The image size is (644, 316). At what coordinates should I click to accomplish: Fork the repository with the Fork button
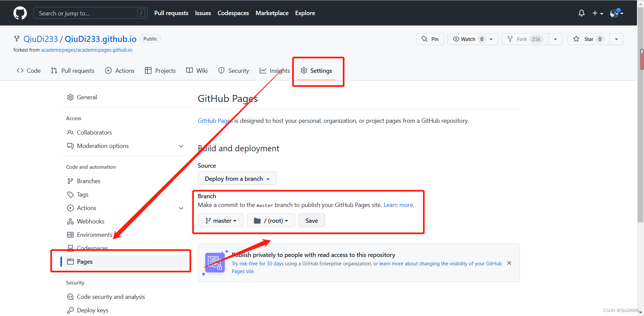point(525,39)
